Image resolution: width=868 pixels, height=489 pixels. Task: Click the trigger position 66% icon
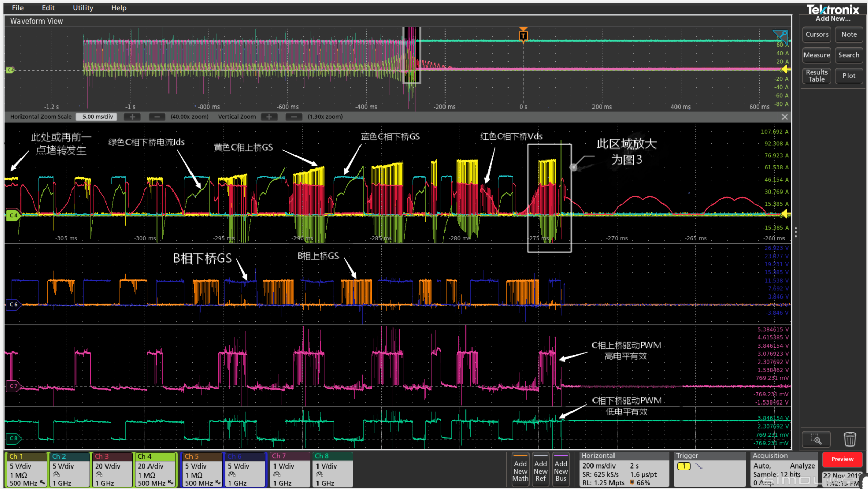632,483
